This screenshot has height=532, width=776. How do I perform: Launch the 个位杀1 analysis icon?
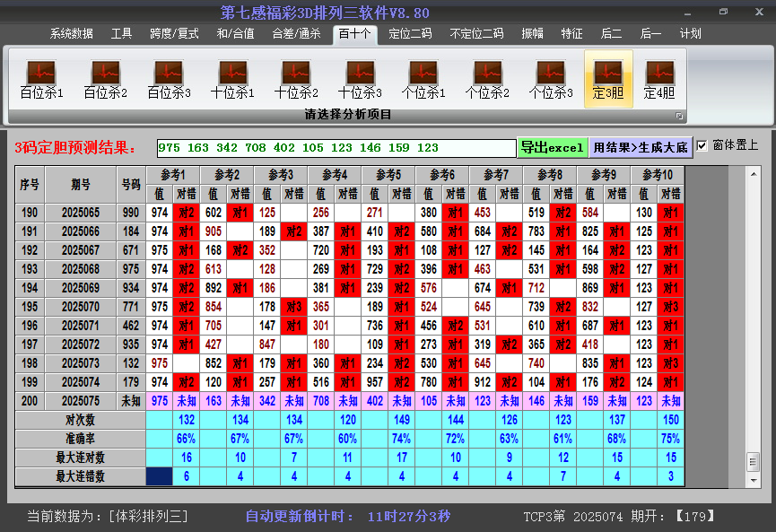coord(423,79)
